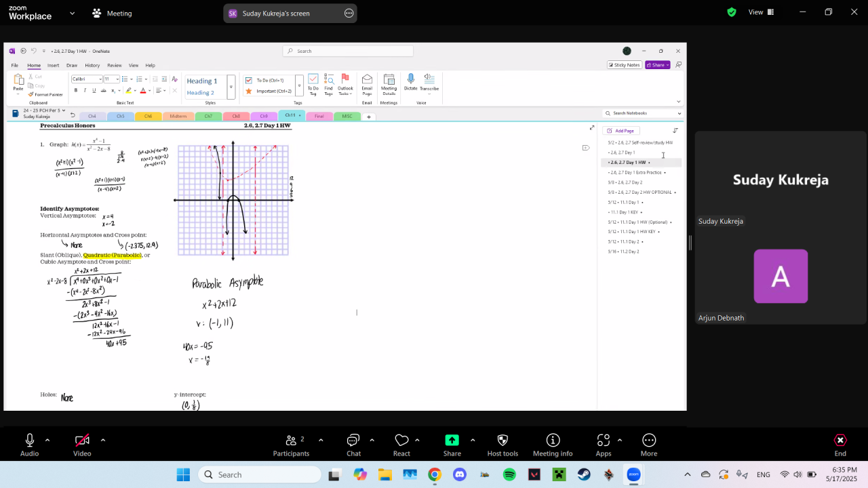
Task: Open the Participants list
Action: coord(291,445)
